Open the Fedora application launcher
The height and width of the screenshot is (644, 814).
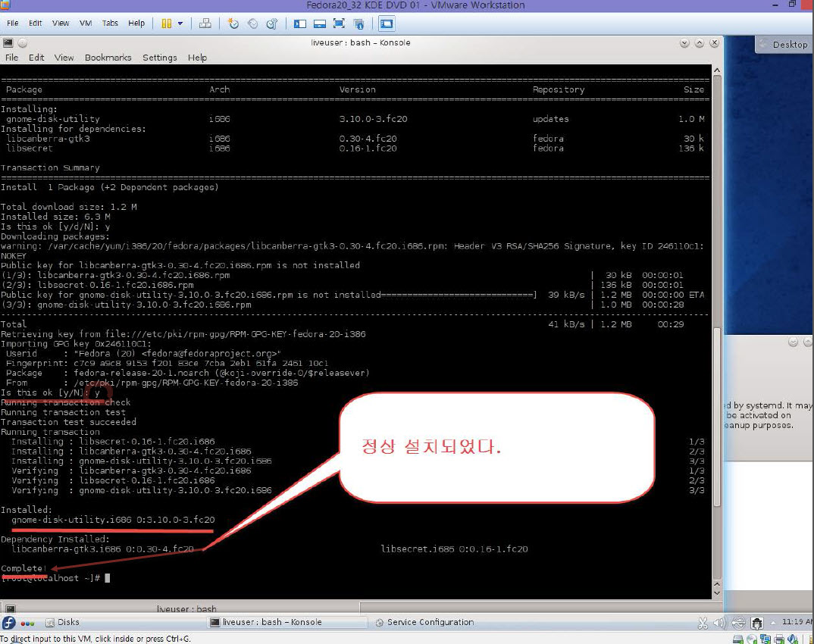pyautogui.click(x=9, y=623)
